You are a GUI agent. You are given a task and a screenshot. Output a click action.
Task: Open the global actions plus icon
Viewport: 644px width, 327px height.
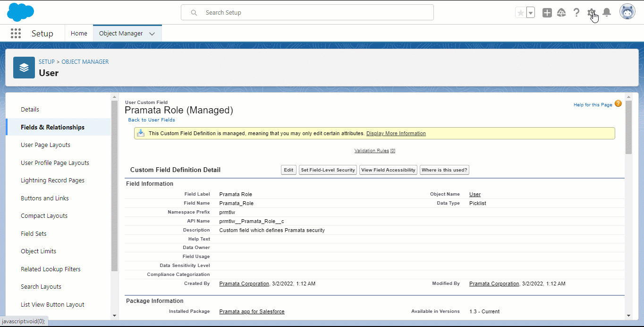(x=547, y=13)
